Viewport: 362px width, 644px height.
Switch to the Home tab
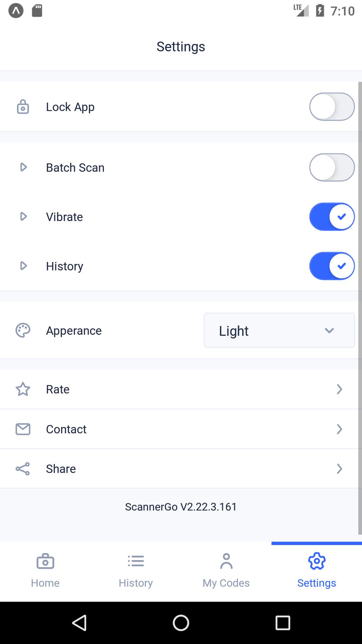pyautogui.click(x=45, y=571)
